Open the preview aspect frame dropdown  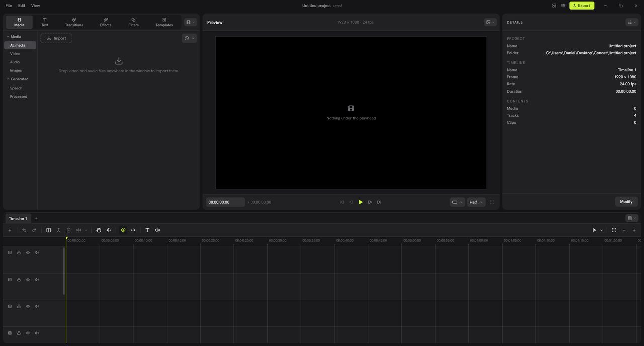[x=457, y=202]
